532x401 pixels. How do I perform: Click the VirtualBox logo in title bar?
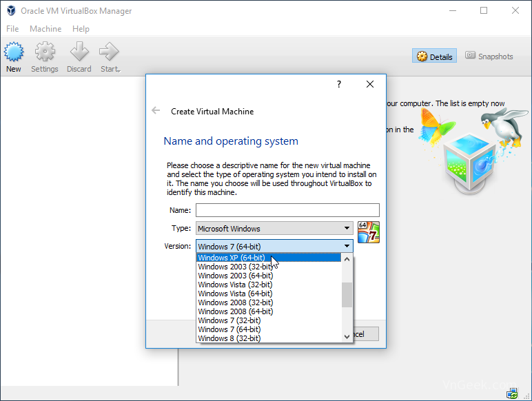11,11
